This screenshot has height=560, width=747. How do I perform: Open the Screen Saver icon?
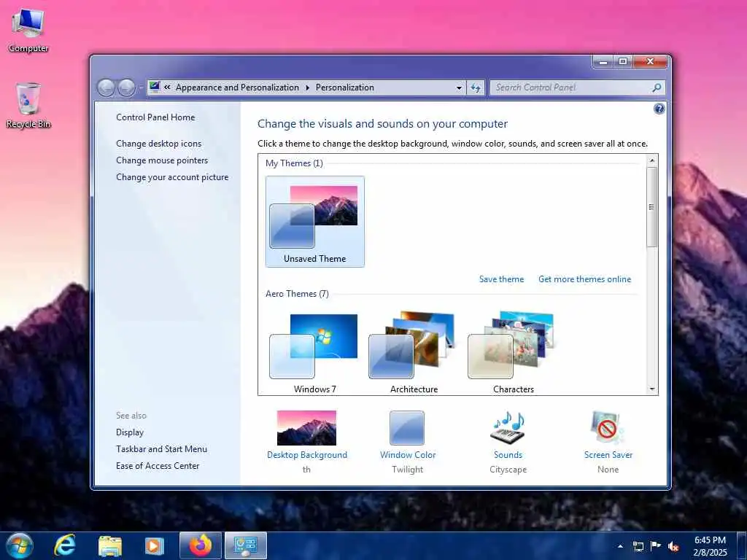[607, 427]
